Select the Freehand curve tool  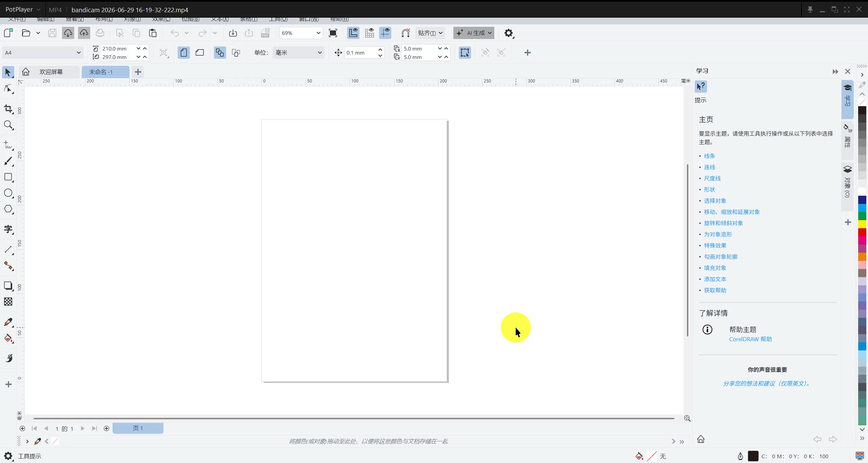8,145
